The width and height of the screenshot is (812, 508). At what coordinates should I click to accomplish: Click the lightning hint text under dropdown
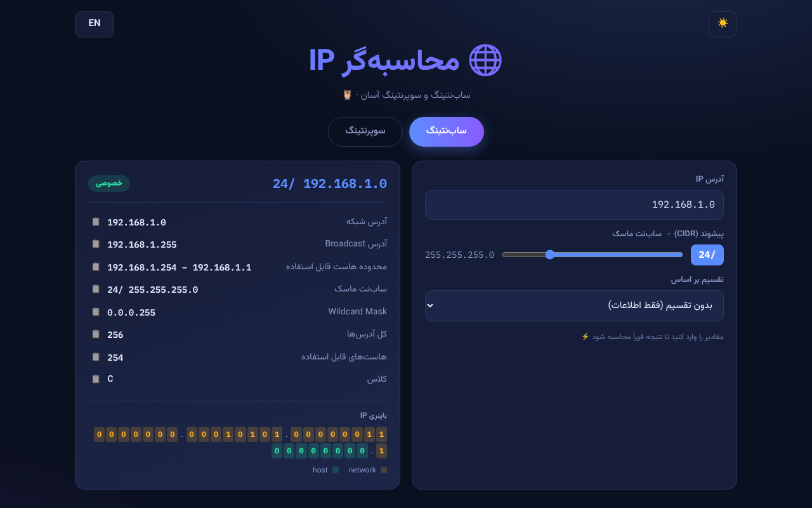pos(652,337)
